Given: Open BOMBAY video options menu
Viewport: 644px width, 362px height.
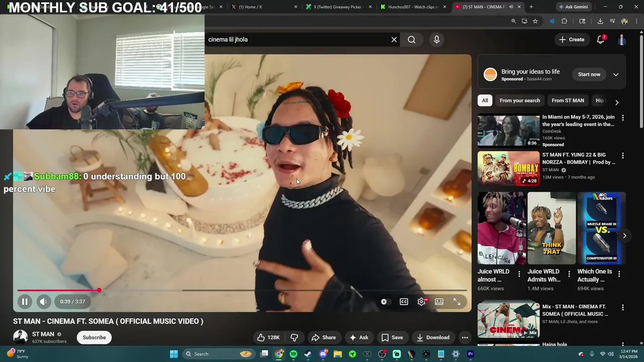Looking at the screenshot, I should coord(623,156).
